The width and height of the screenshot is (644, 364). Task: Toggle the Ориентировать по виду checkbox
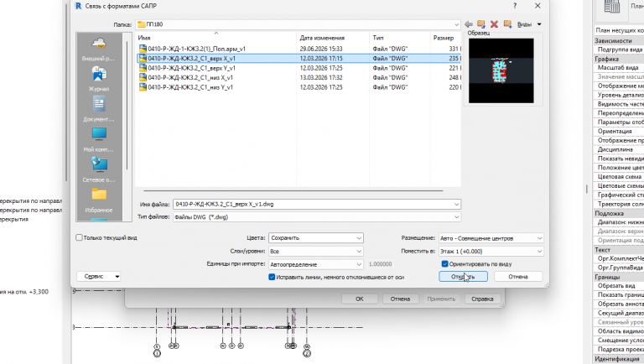tap(444, 263)
